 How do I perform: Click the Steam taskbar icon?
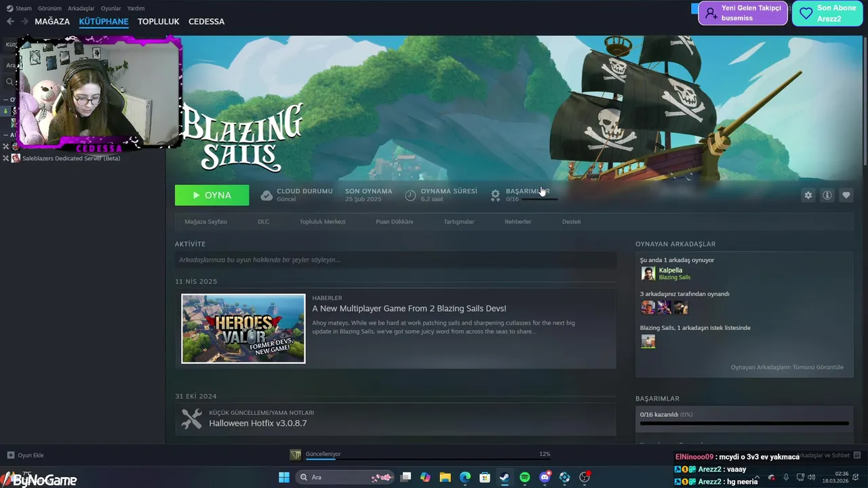coord(505,477)
